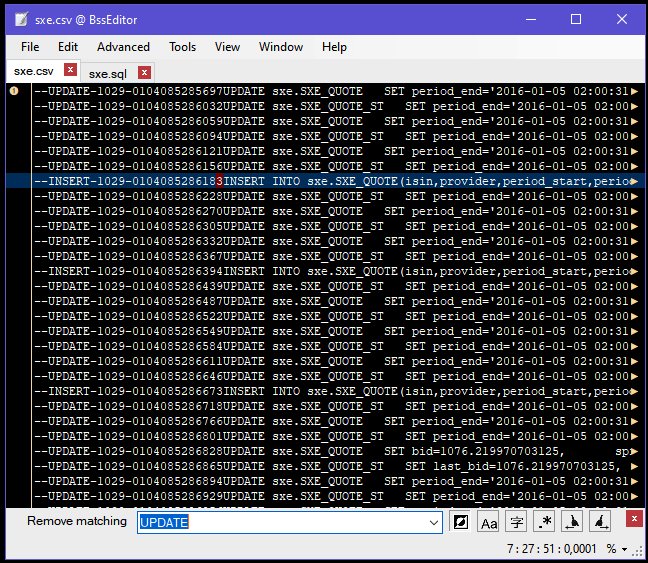The width and height of the screenshot is (648, 563).
Task: Open the Advanced menu
Action: [123, 47]
